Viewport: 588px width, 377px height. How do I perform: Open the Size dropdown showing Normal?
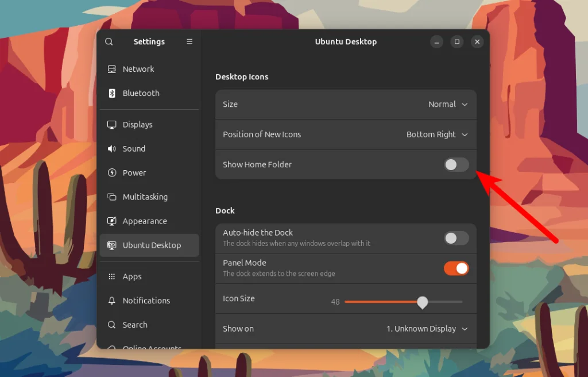(x=448, y=104)
